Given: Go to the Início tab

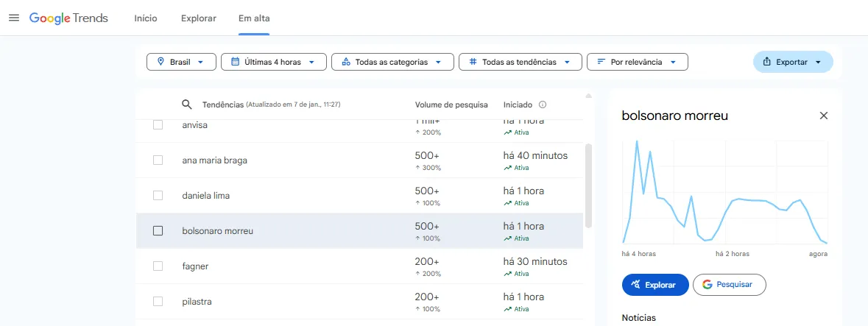Looking at the screenshot, I should [145, 18].
